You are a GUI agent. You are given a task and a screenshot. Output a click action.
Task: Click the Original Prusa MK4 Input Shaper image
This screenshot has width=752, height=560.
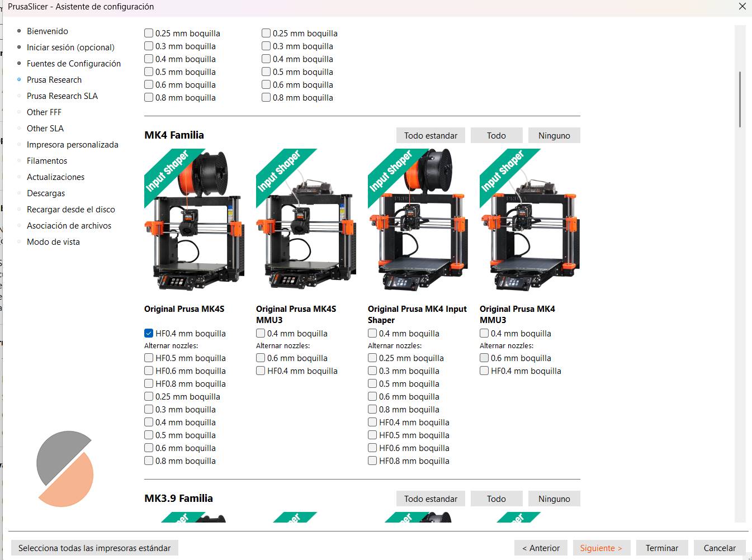(418, 220)
